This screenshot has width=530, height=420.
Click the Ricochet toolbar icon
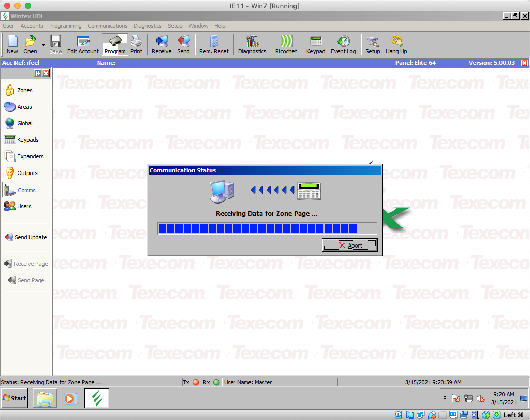286,45
